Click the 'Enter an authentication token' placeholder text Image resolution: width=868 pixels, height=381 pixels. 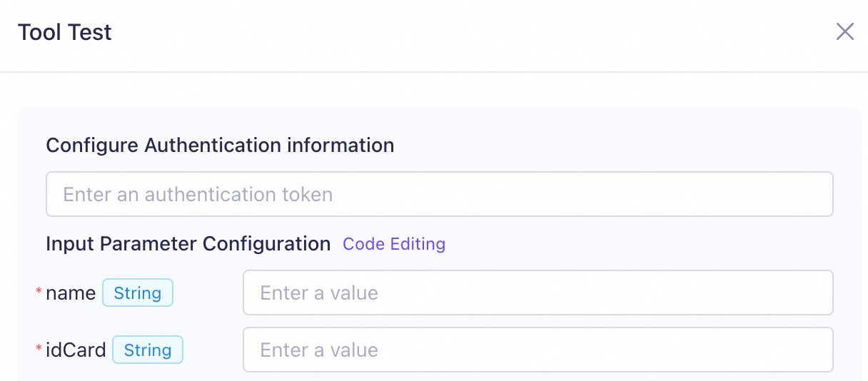pos(198,194)
